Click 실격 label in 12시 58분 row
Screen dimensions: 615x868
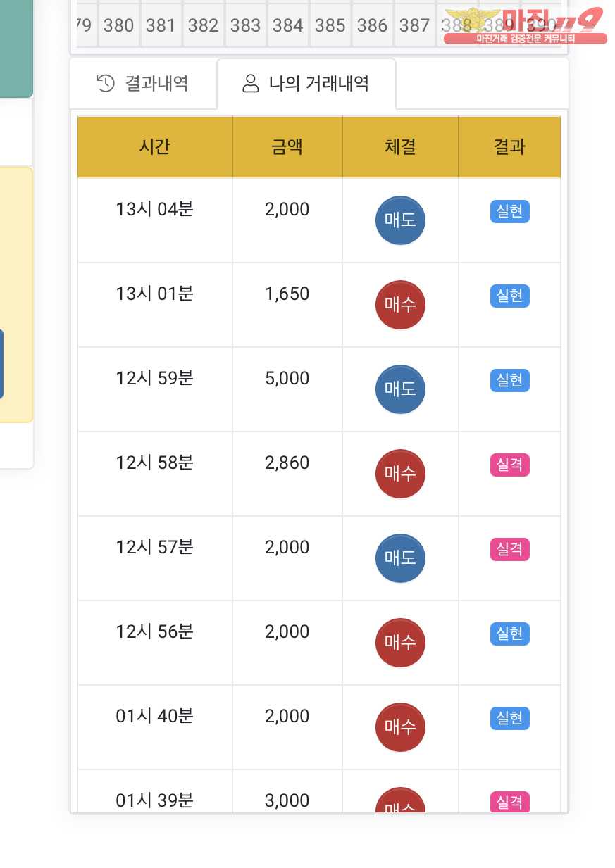pyautogui.click(x=509, y=465)
